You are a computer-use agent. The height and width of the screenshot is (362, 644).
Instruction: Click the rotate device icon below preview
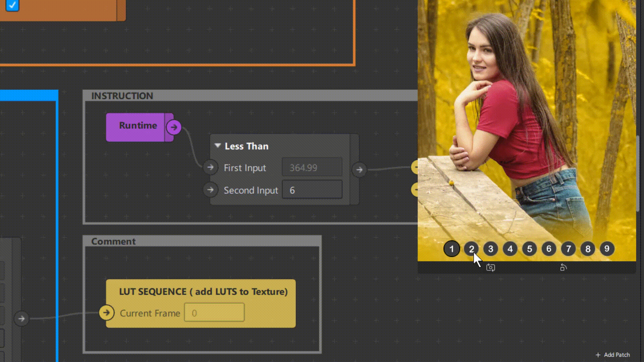coord(563,267)
